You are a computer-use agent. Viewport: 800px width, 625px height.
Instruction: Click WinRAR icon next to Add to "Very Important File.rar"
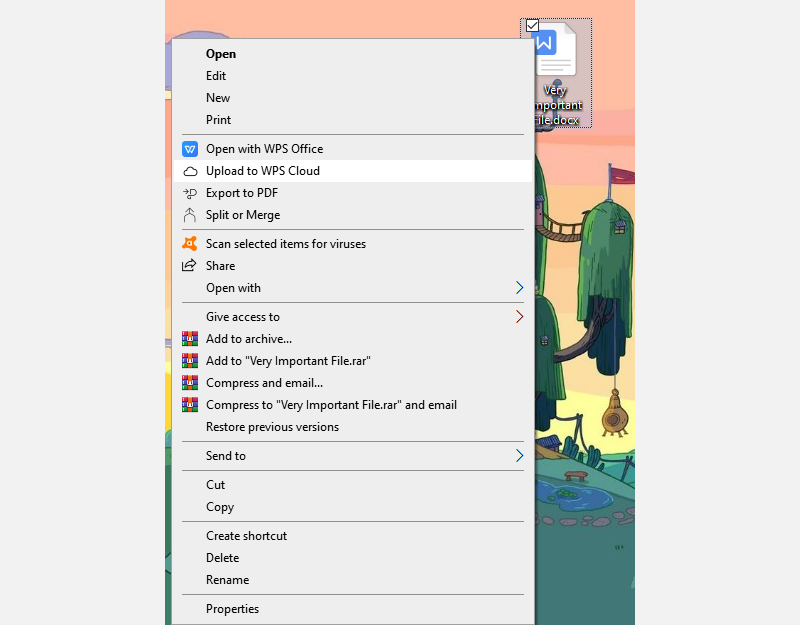[x=190, y=361]
